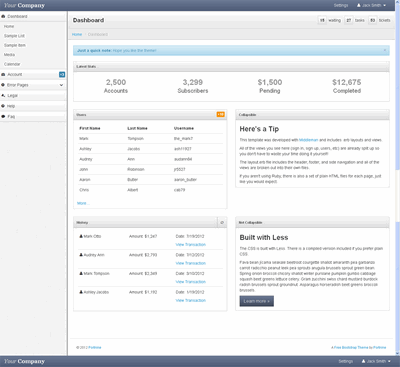The height and width of the screenshot is (367, 400).
Task: Click the 2,500 Accounts stat
Action: (x=116, y=86)
